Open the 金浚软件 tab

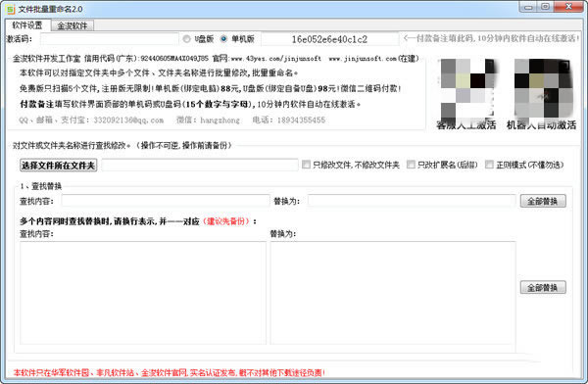click(x=73, y=25)
